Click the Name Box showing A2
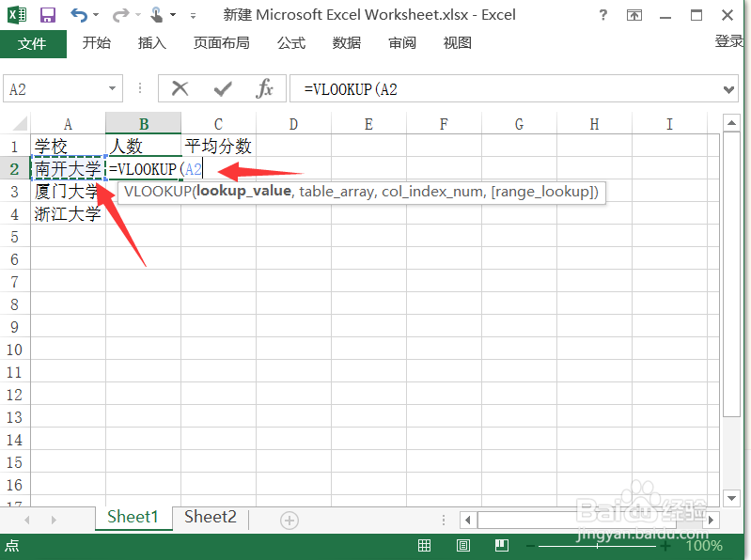 (55, 89)
